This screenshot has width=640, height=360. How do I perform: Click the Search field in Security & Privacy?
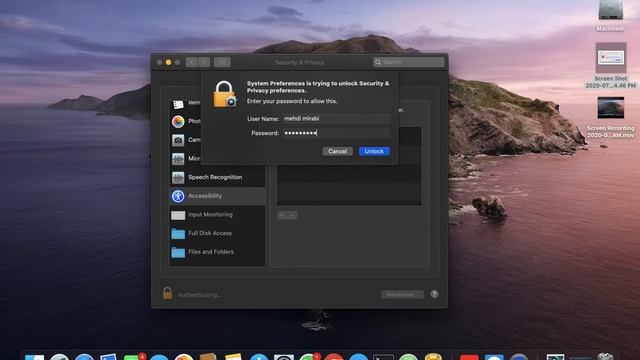click(x=409, y=62)
